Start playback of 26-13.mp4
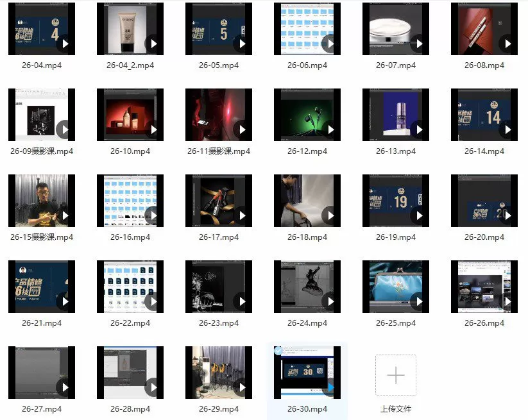Viewport: 528px width, 420px height. (x=419, y=130)
